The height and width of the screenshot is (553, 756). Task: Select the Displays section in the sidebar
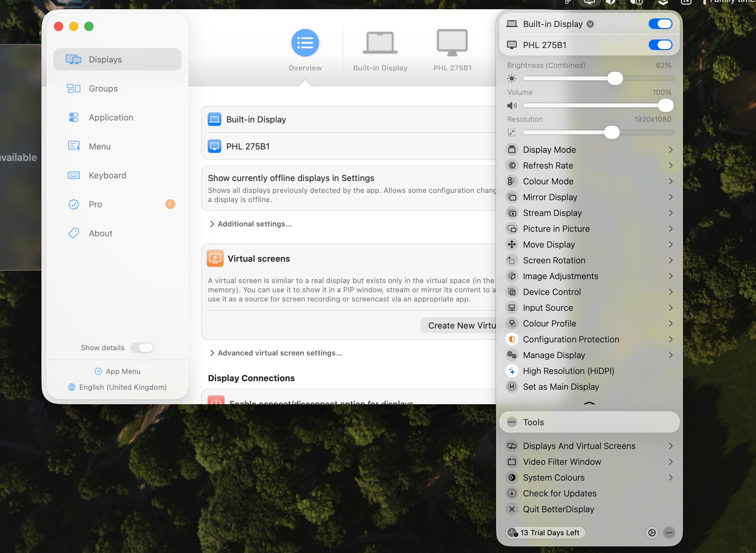click(x=105, y=59)
